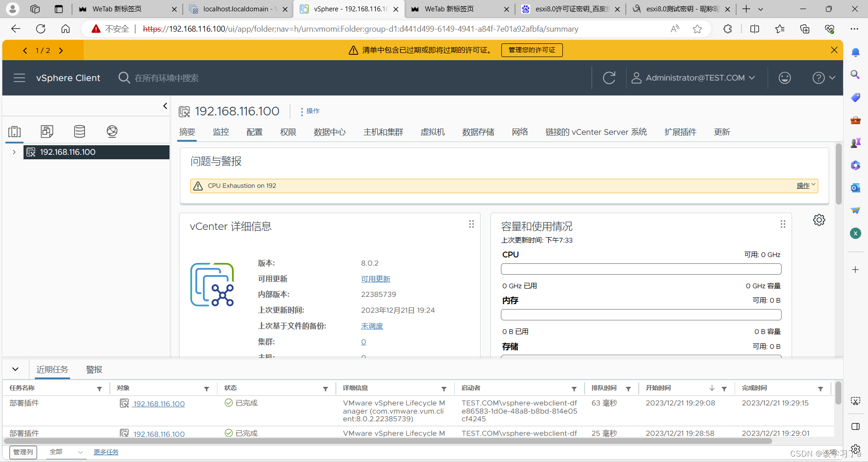Viewport: 868px width, 462px height.
Task: Click 管理您的许可证 button in banner
Action: pos(532,50)
